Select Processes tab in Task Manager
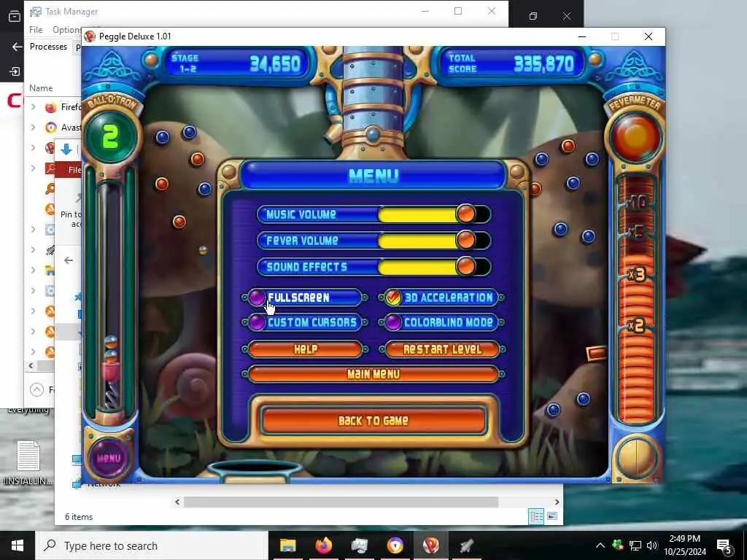The image size is (747, 560). (48, 47)
